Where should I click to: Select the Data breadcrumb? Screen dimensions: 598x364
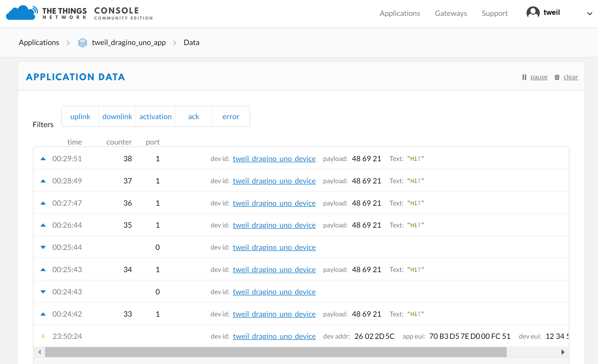191,42
